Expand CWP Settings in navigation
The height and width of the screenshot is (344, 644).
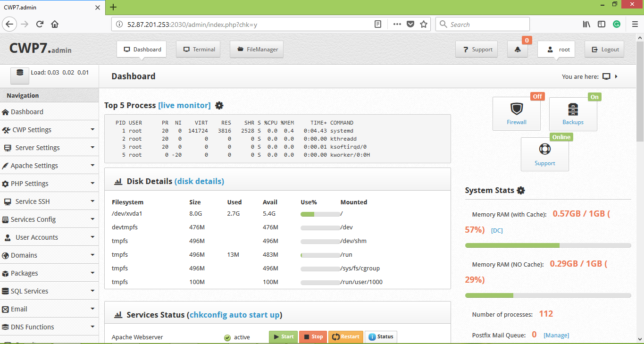[x=50, y=130]
